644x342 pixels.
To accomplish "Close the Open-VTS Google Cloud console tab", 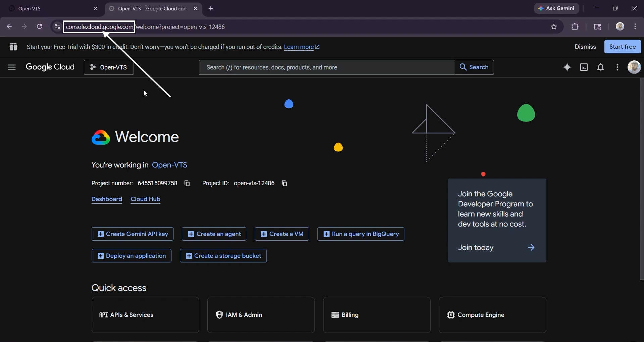I will tap(196, 9).
